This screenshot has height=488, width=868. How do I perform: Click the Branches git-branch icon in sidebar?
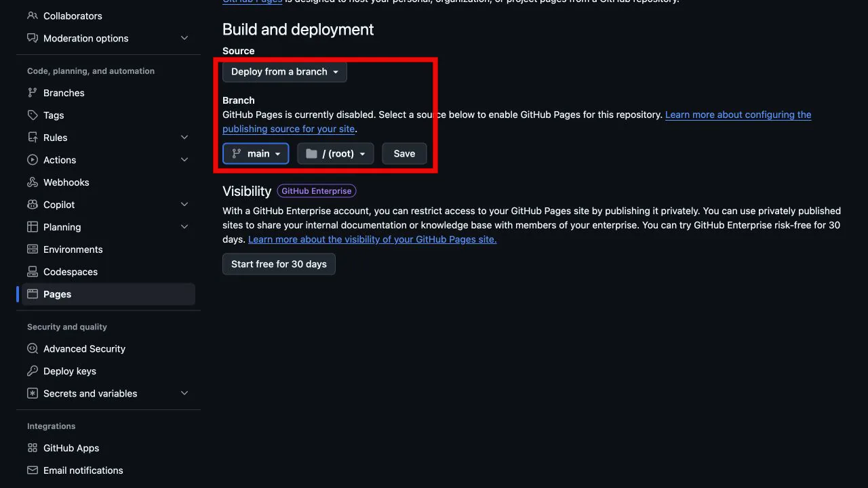point(33,93)
